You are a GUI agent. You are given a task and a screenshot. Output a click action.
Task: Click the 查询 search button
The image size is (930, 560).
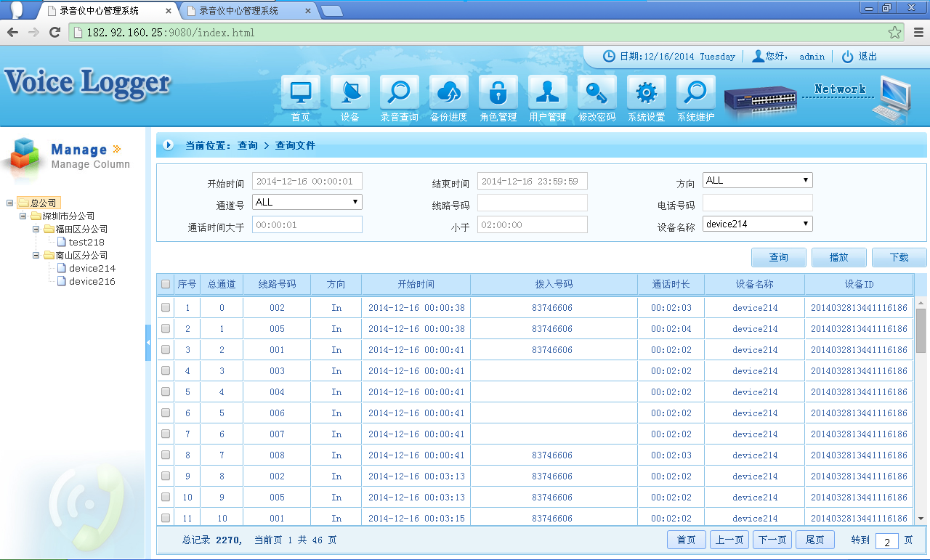click(778, 257)
